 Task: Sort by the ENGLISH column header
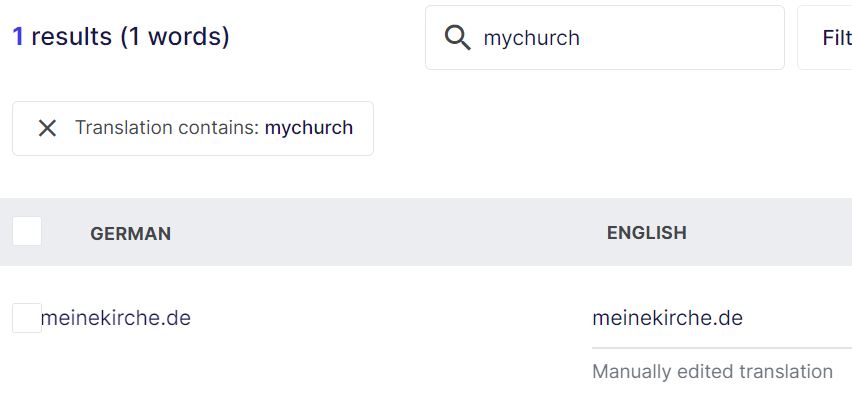pos(646,233)
